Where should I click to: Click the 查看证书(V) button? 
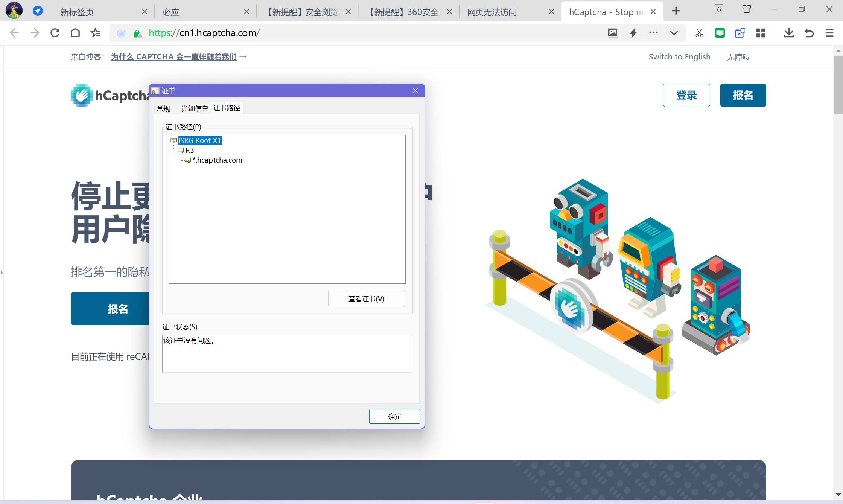tap(367, 299)
